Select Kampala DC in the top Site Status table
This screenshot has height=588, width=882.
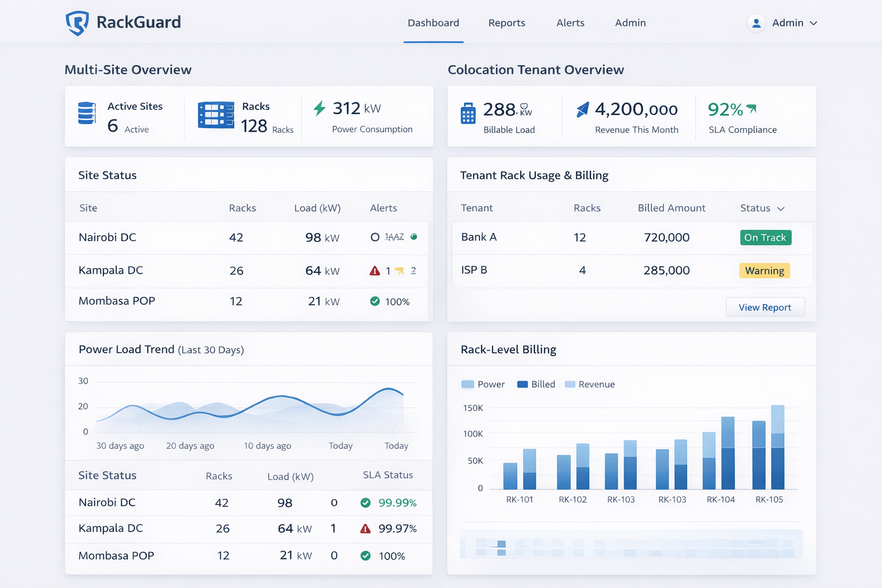[247, 270]
